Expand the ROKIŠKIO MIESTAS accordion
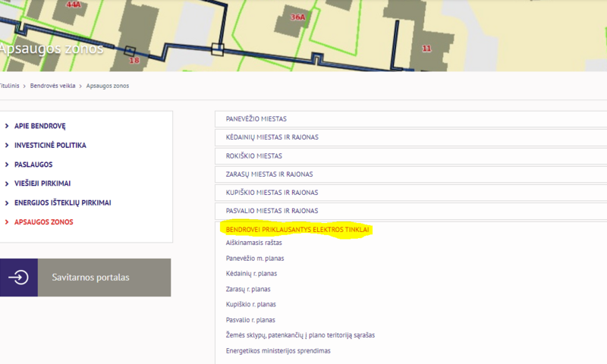The width and height of the screenshot is (607, 364). coord(410,156)
